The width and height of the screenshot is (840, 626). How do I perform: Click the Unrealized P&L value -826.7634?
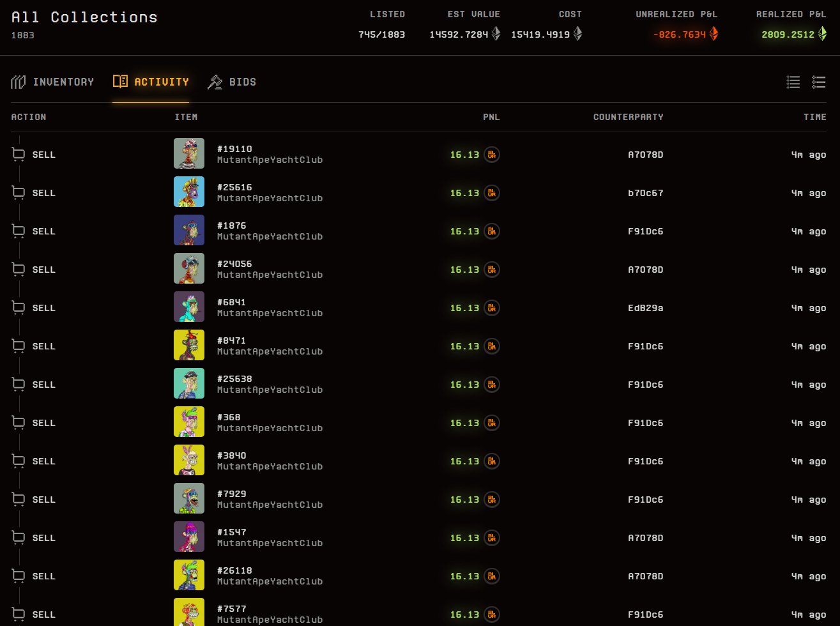click(680, 34)
